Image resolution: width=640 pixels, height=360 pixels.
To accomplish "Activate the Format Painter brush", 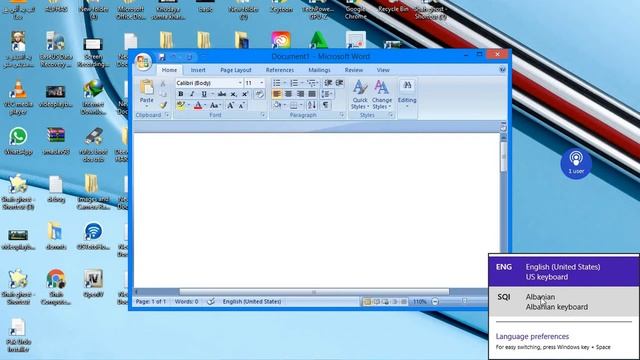I will pyautogui.click(x=163, y=105).
